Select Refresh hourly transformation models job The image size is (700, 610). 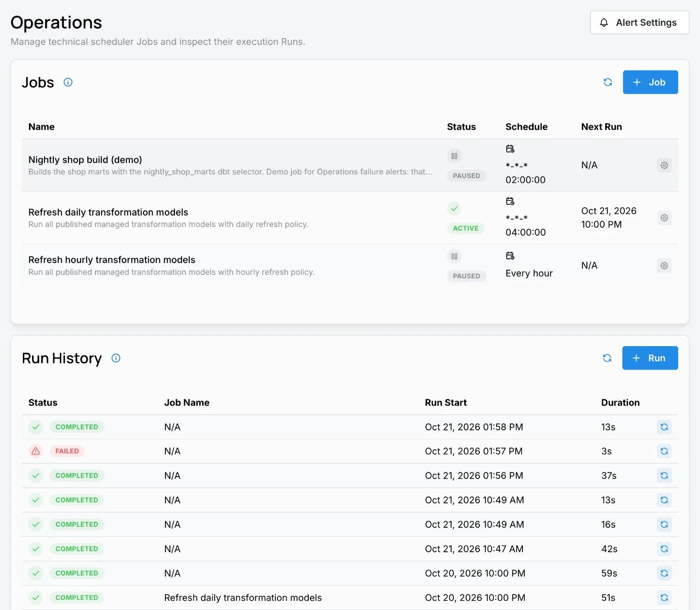[x=112, y=260]
